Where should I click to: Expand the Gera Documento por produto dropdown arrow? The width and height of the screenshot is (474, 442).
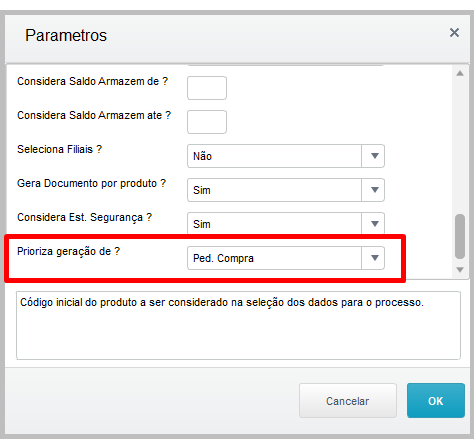(374, 190)
